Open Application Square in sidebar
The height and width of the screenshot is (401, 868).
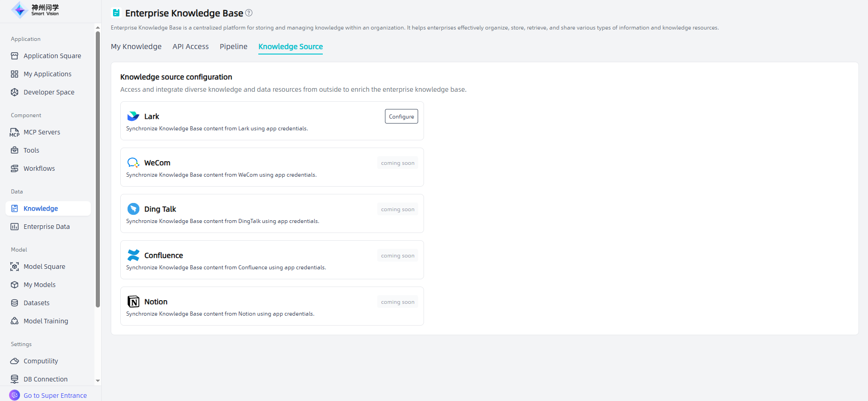[x=52, y=56]
